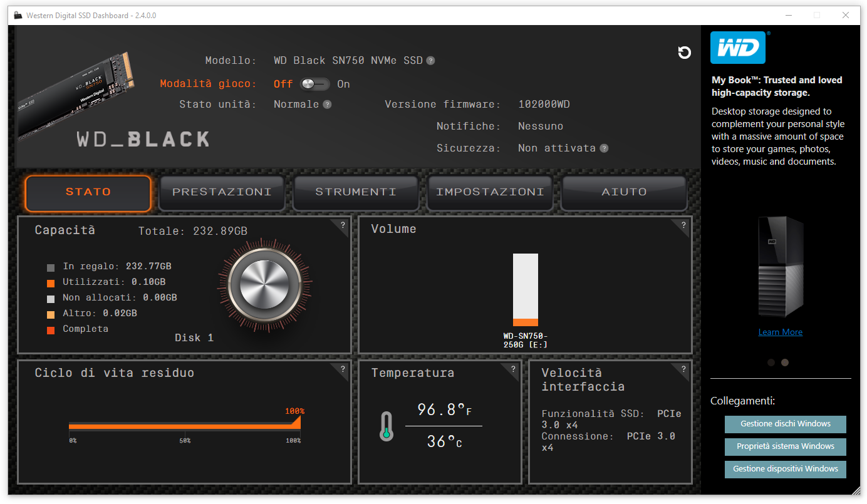This screenshot has width=867, height=504.
Task: Click the Disk 1 label
Action: click(194, 338)
